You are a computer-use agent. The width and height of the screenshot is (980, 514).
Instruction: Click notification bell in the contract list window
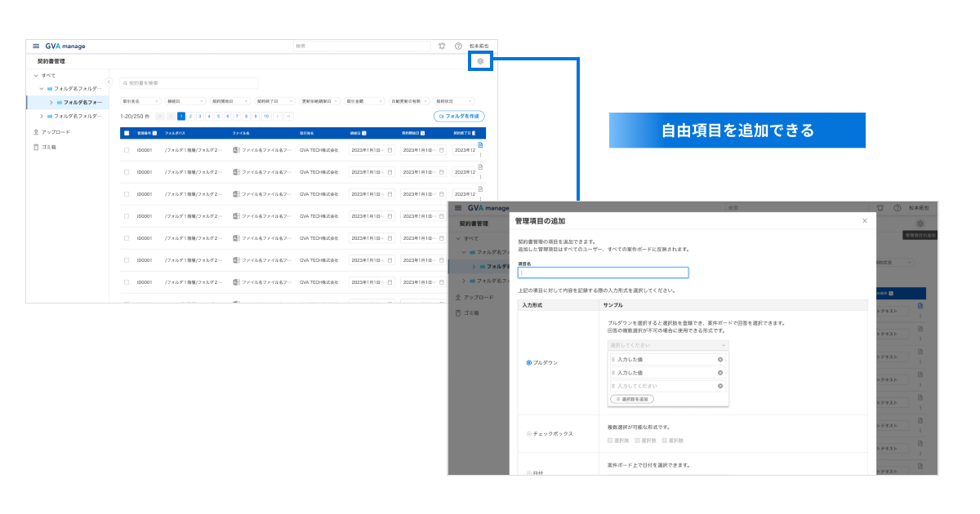[442, 46]
